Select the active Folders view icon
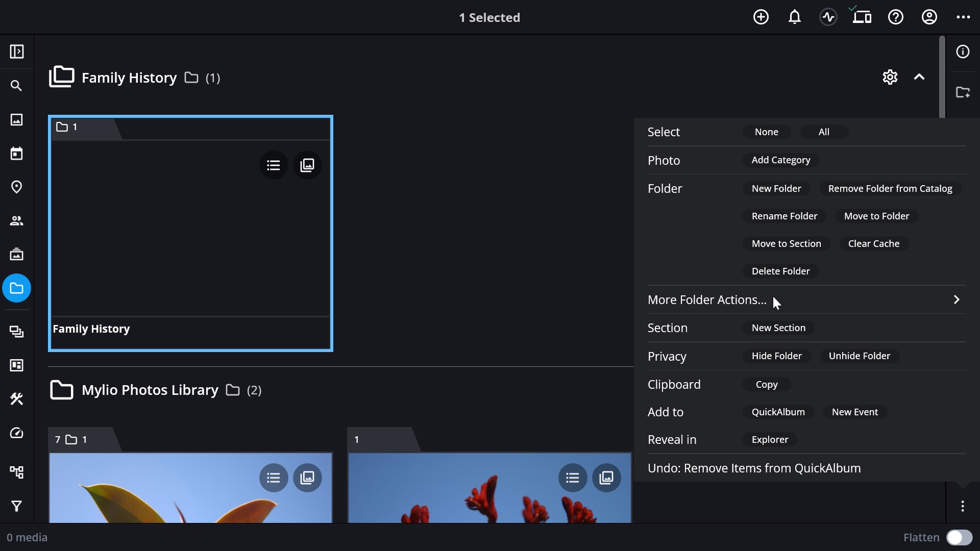The width and height of the screenshot is (980, 551). (x=17, y=288)
